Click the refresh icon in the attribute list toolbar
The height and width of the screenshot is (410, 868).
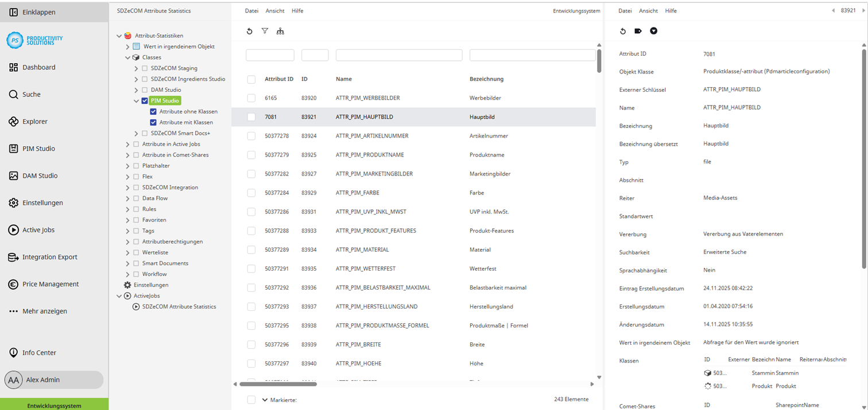click(x=249, y=31)
